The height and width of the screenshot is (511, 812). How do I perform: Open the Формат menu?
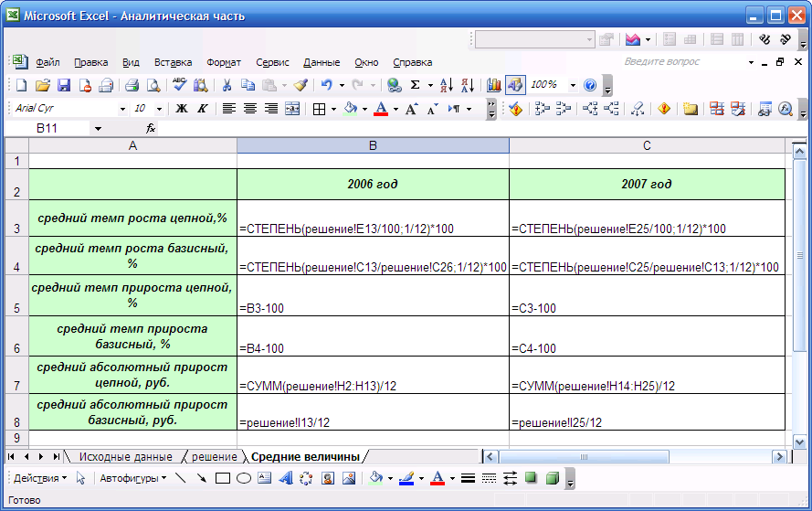tap(224, 62)
